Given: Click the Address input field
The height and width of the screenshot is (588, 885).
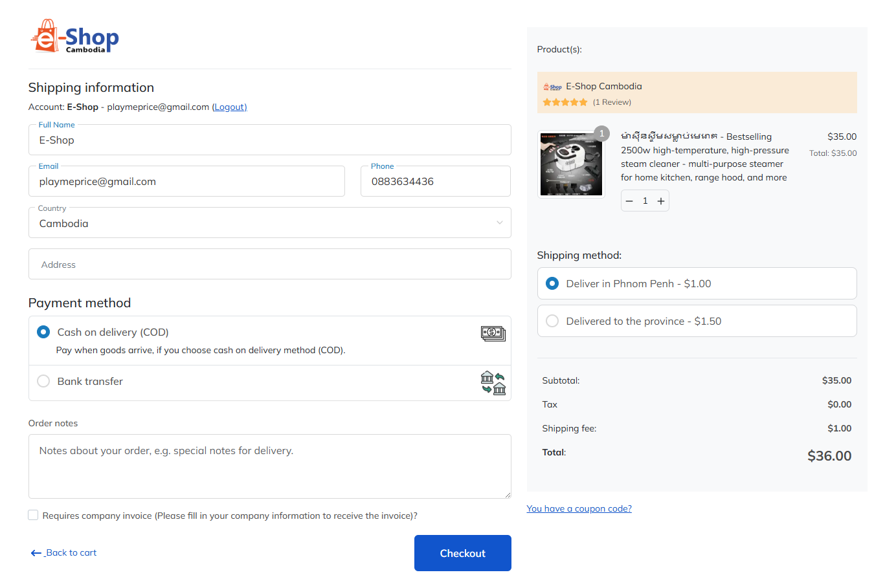Looking at the screenshot, I should 270,264.
